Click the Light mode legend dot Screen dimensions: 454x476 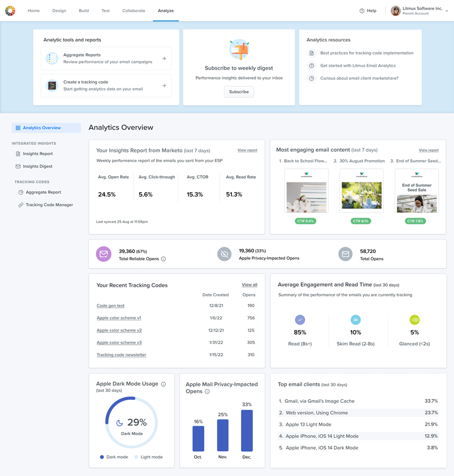136,457
